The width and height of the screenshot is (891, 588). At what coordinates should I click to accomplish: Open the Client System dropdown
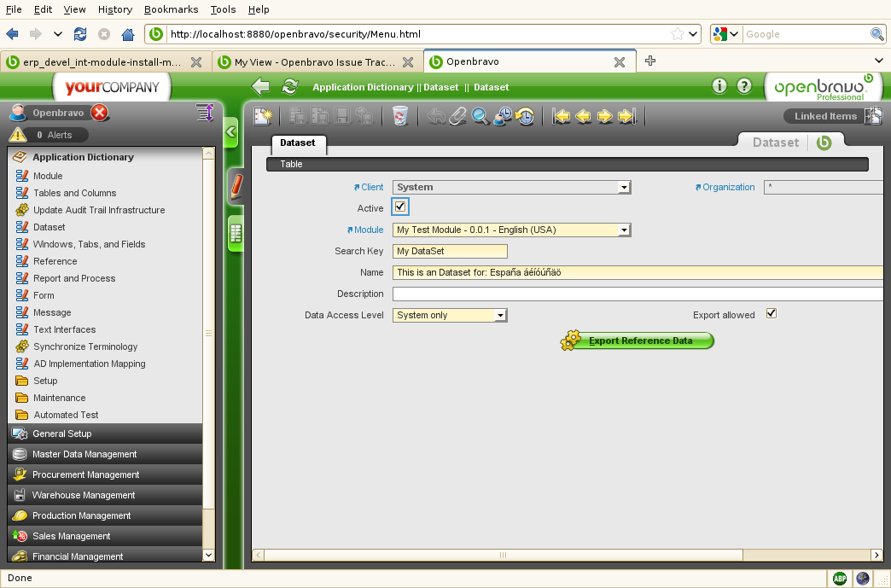[624, 187]
